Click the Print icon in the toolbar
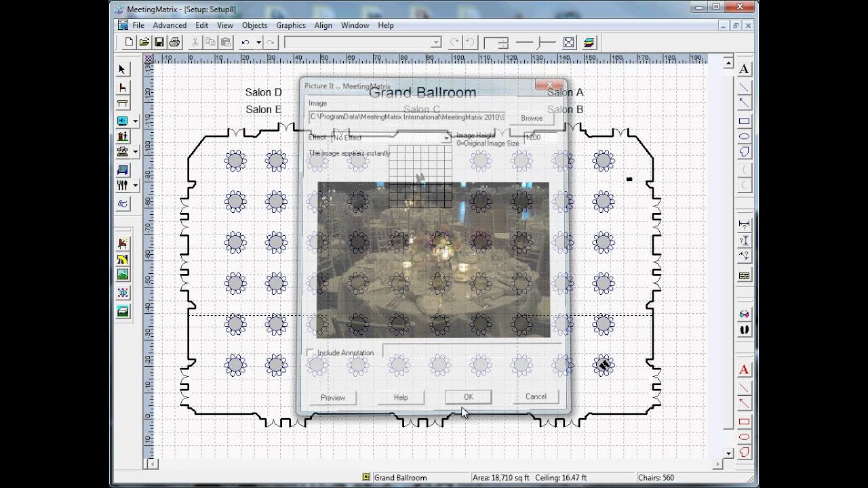Viewport: 868px width, 488px height. (x=174, y=42)
